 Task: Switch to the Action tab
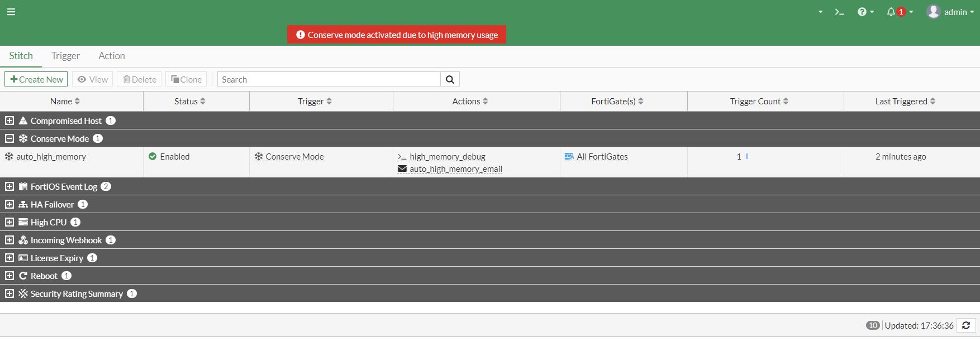pyautogui.click(x=112, y=56)
